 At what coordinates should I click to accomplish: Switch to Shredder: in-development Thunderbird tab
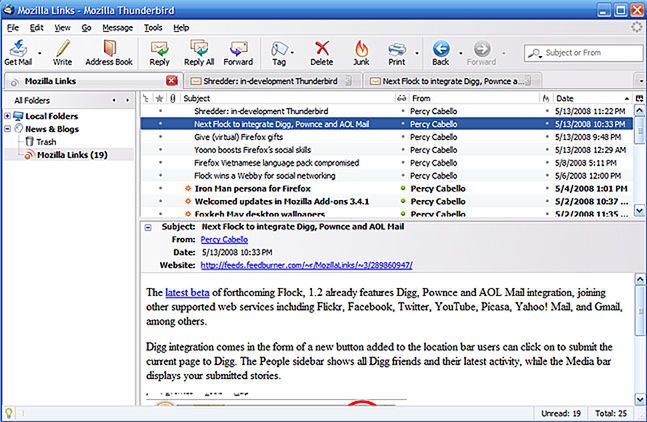click(x=272, y=81)
